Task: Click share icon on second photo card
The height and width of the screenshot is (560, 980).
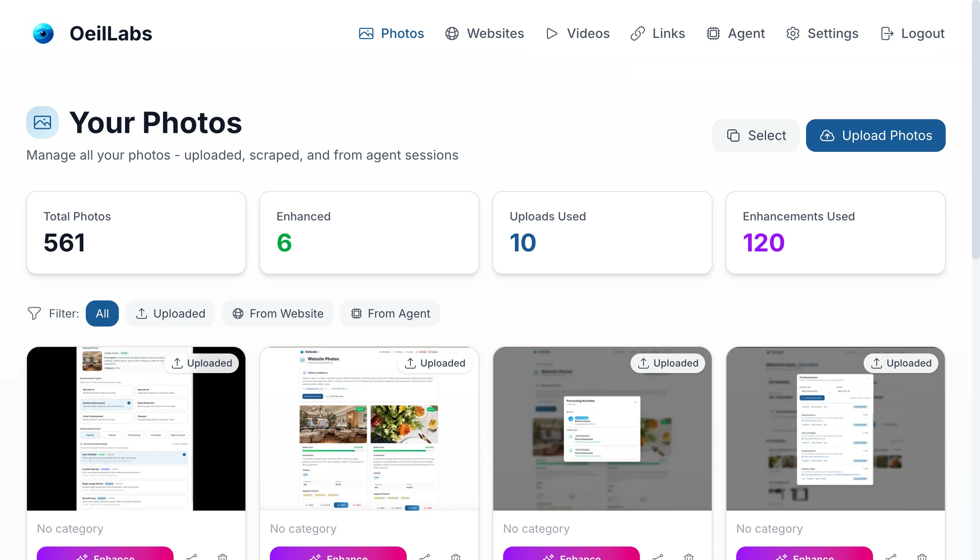Action: [x=425, y=556]
